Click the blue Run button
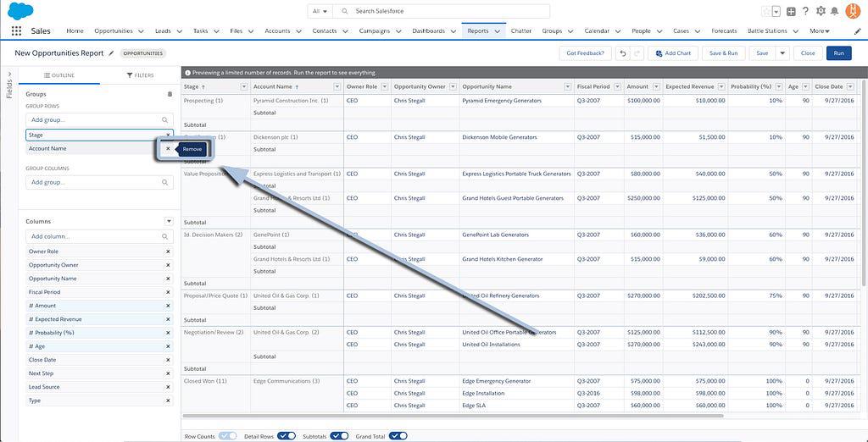 point(838,53)
